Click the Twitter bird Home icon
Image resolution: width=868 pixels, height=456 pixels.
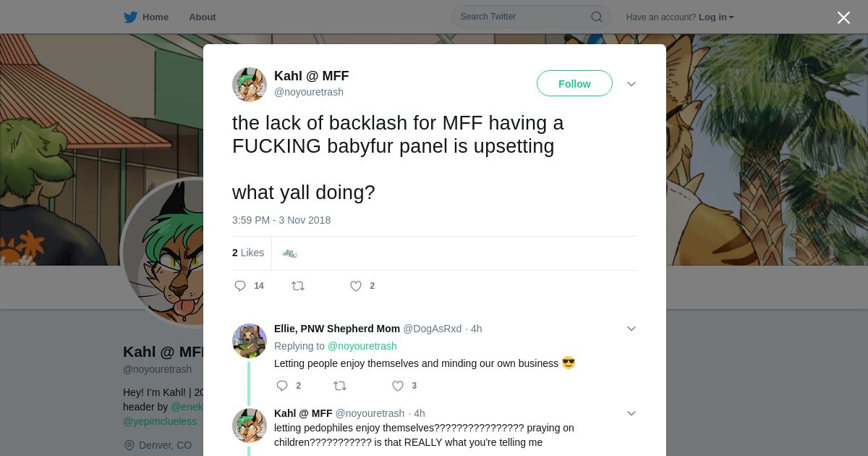[131, 17]
